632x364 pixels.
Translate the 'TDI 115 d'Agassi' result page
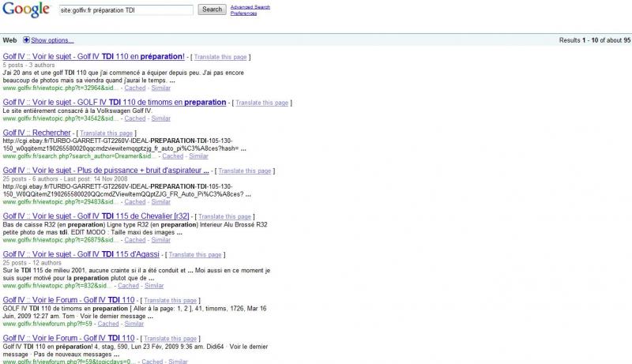click(195, 254)
